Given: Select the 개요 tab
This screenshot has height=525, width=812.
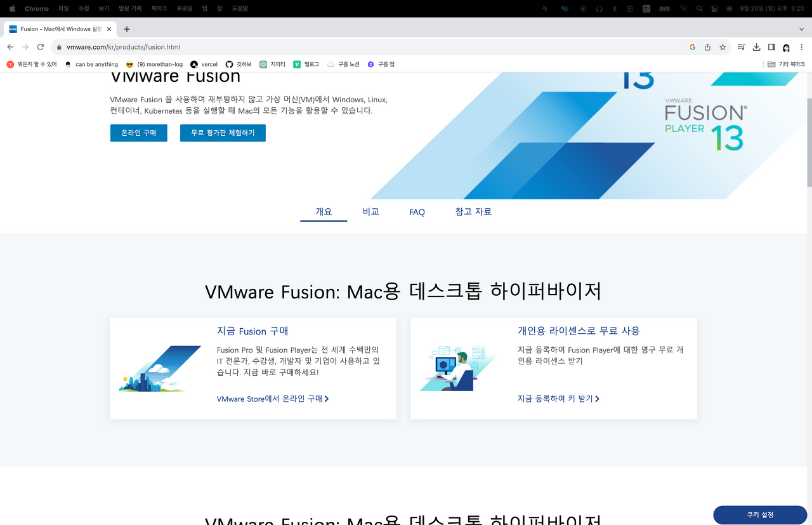Looking at the screenshot, I should click(x=324, y=211).
